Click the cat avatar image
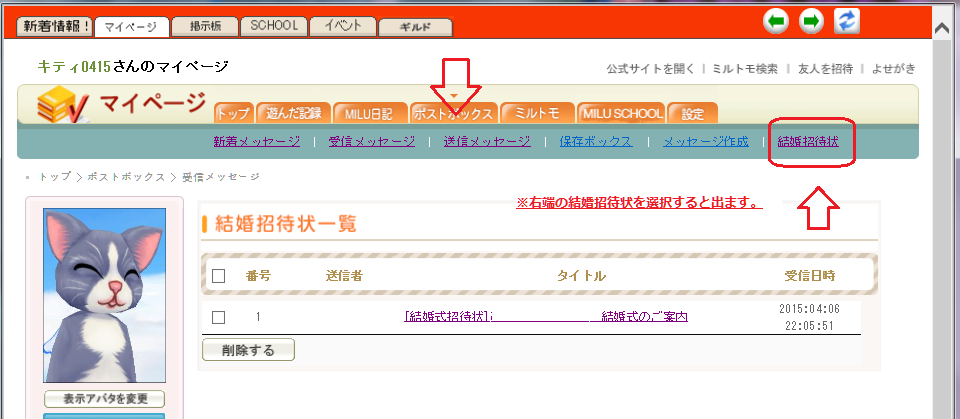 point(104,295)
